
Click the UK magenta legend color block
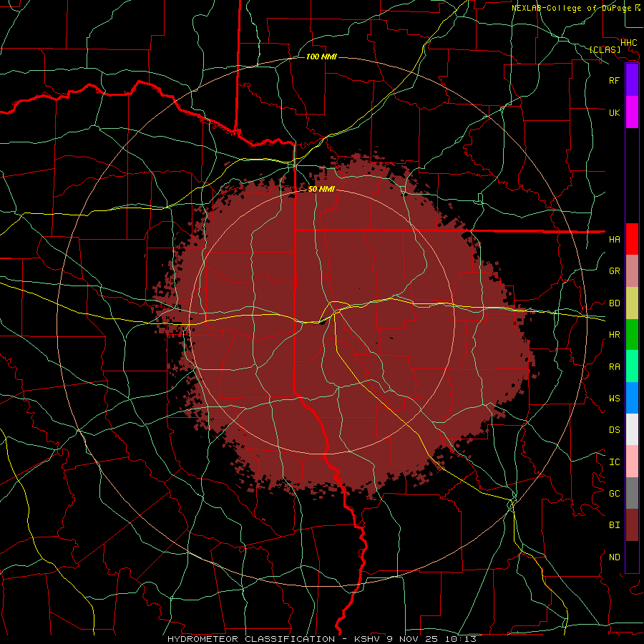pos(632,112)
